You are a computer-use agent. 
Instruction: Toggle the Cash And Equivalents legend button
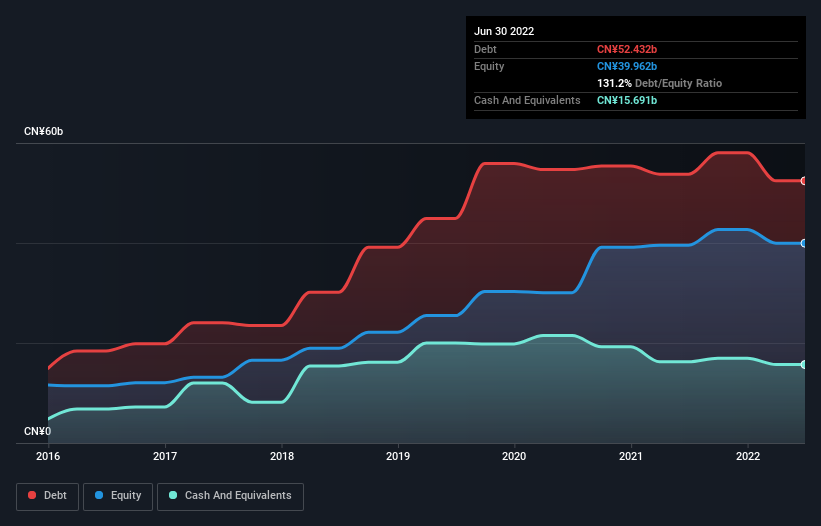pyautogui.click(x=230, y=496)
